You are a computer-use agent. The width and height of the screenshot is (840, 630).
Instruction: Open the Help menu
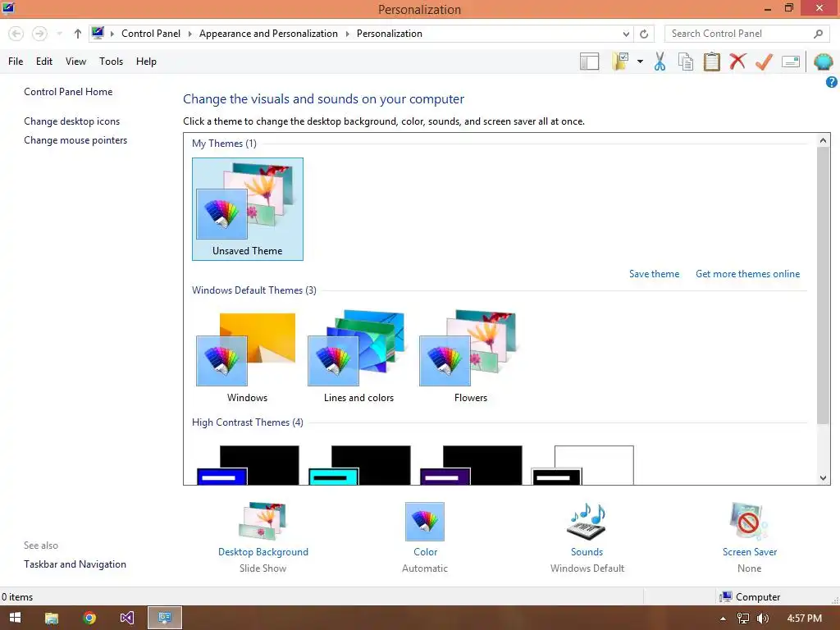(x=146, y=62)
